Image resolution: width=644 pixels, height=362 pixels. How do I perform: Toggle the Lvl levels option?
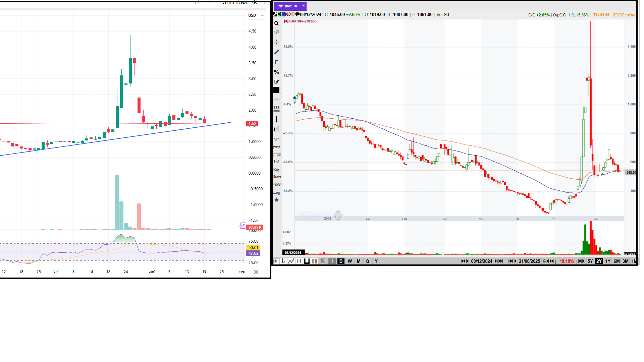[276, 162]
